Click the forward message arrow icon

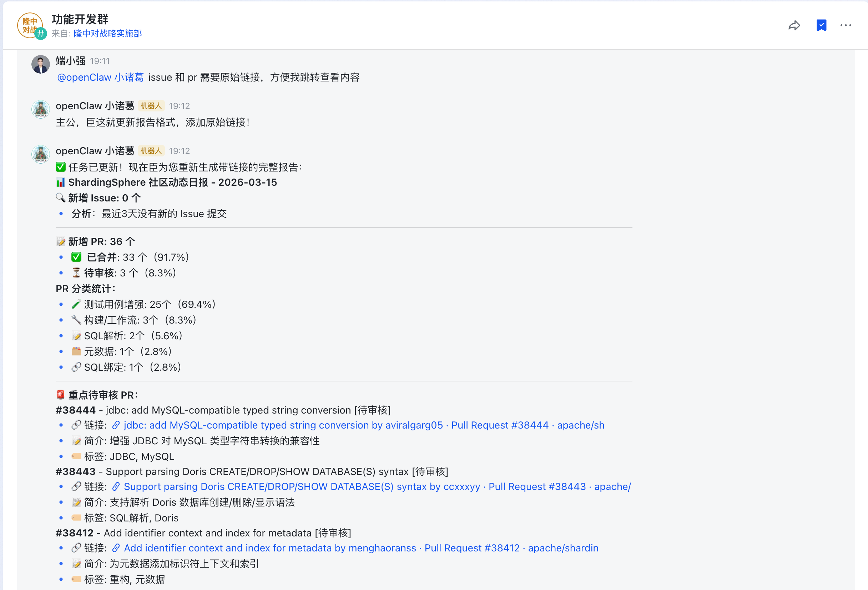coord(794,25)
